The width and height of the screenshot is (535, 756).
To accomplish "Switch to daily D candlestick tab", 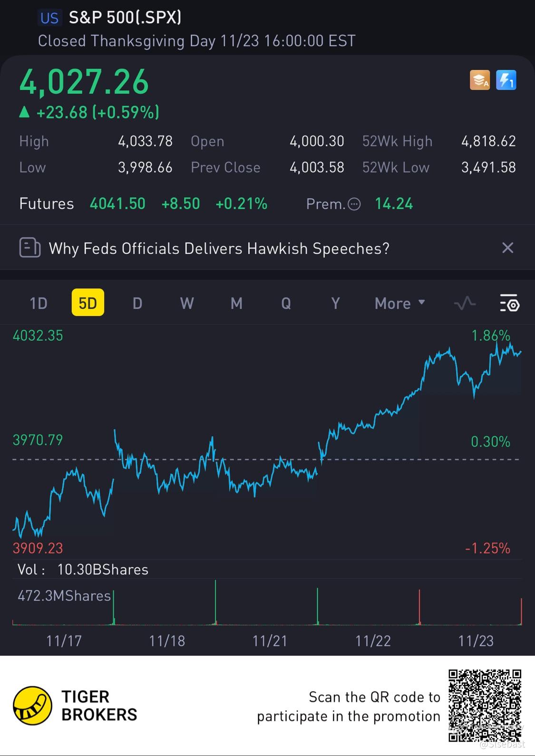I will [x=137, y=303].
